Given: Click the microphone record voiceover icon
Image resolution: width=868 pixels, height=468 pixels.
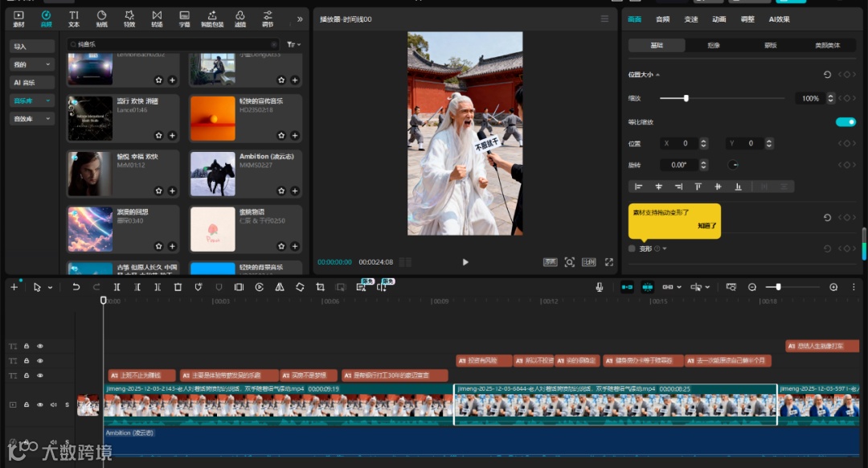Looking at the screenshot, I should [600, 287].
